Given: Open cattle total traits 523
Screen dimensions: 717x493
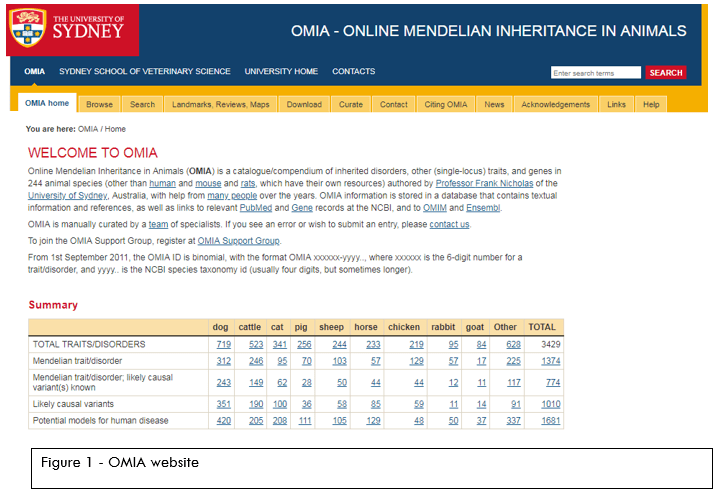Looking at the screenshot, I should coord(256,344).
